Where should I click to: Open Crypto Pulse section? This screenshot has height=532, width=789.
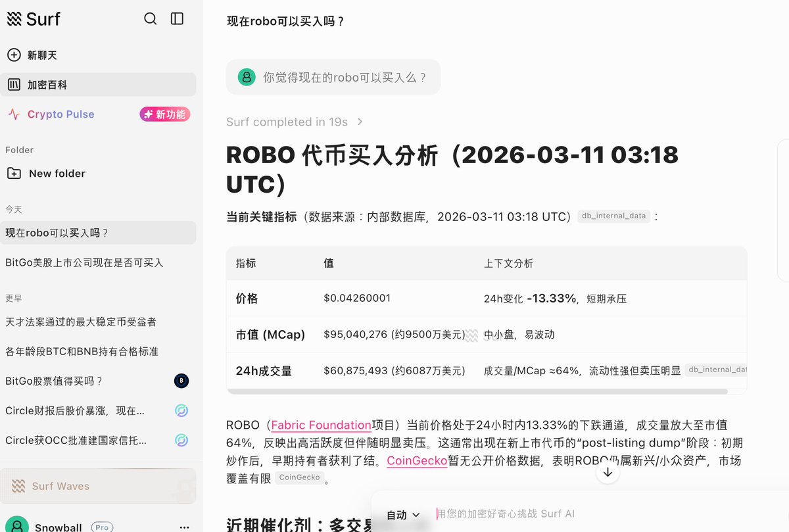(60, 114)
